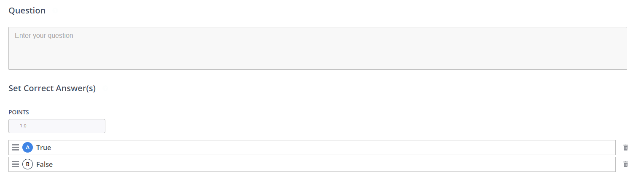
Task: Click the 1.0 points value
Action: coord(23,126)
